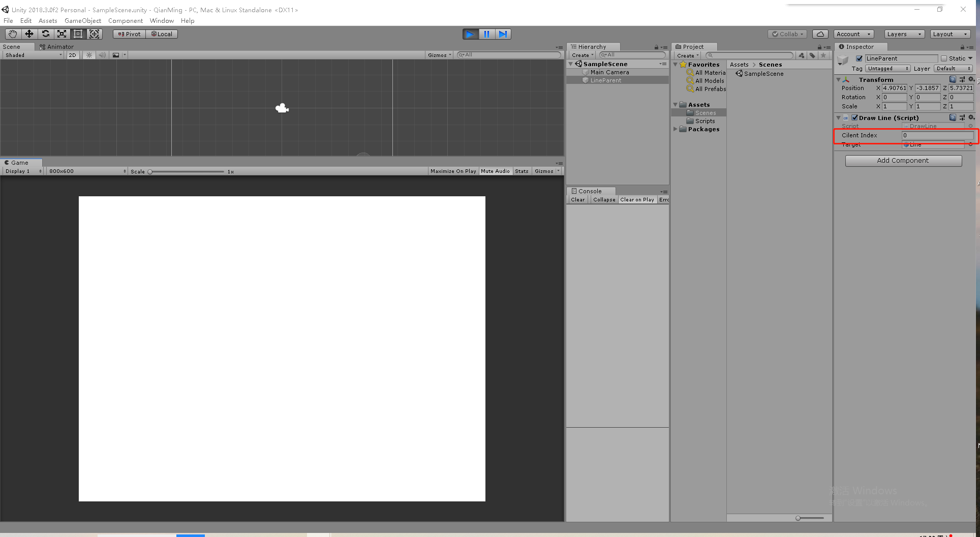This screenshot has height=537, width=980.
Task: Toggle Maximize On Play
Action: click(x=453, y=171)
